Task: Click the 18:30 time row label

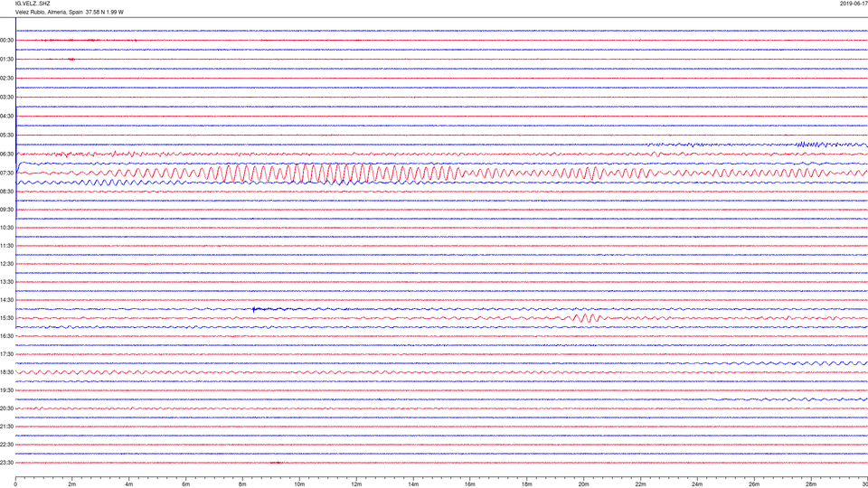Action: click(6, 372)
